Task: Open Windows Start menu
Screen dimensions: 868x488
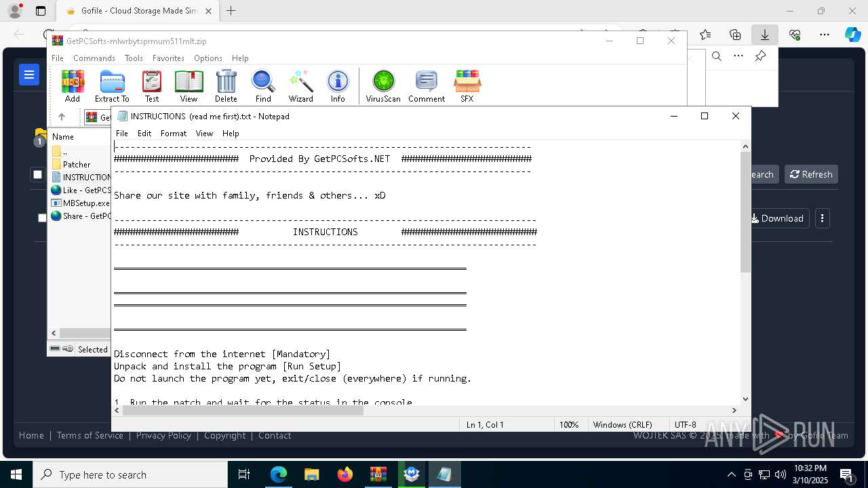Action: pyautogui.click(x=16, y=474)
